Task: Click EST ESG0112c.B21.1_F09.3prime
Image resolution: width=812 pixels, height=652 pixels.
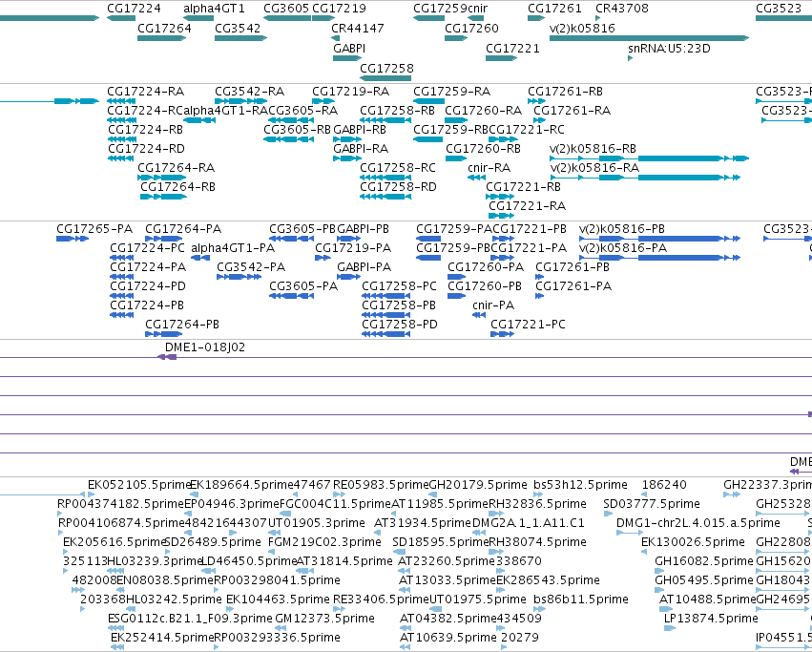Action: pyautogui.click(x=116, y=628)
